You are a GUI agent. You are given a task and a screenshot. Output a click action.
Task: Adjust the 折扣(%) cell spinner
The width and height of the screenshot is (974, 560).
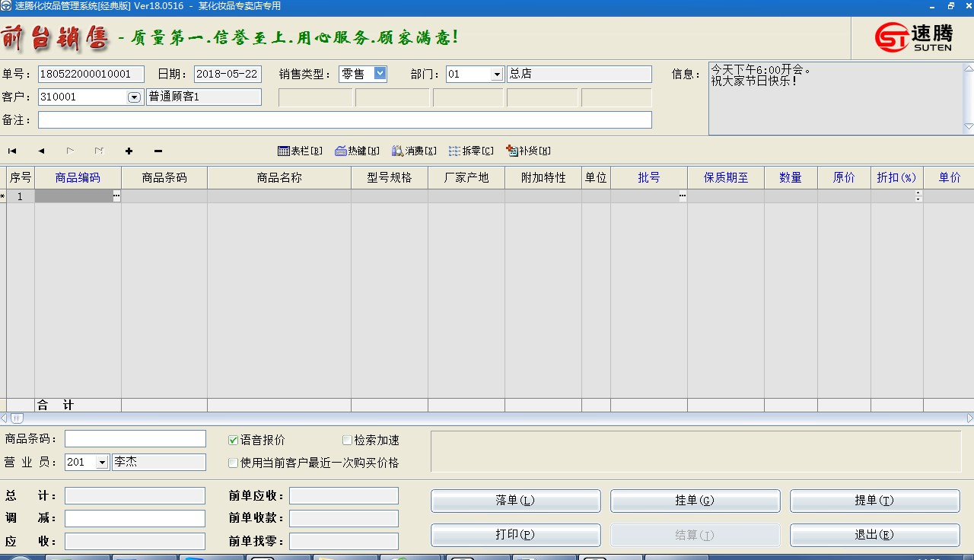tap(918, 196)
